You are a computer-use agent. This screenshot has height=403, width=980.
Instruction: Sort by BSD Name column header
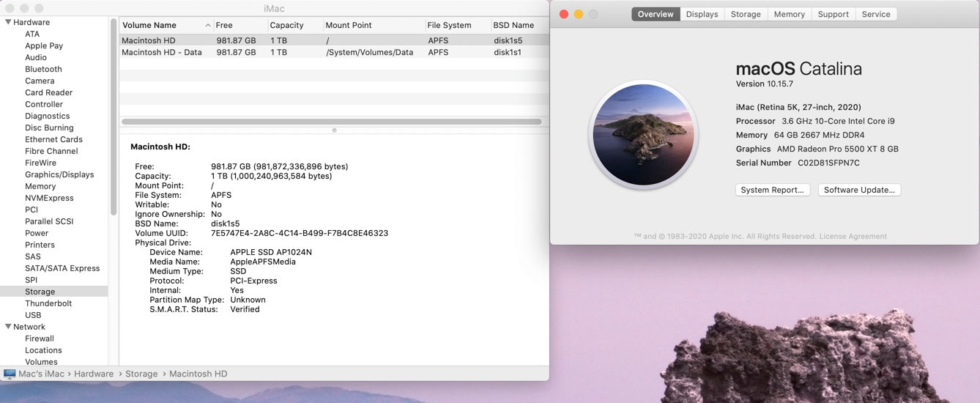pos(520,25)
